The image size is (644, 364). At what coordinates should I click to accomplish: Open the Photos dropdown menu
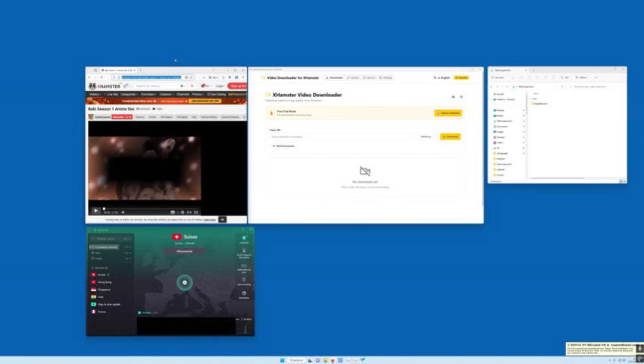(198, 94)
